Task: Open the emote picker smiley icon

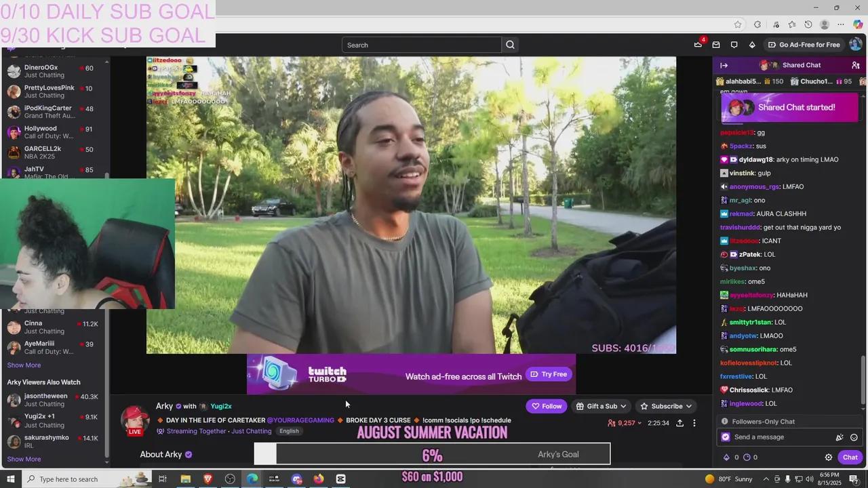Action: [854, 437]
